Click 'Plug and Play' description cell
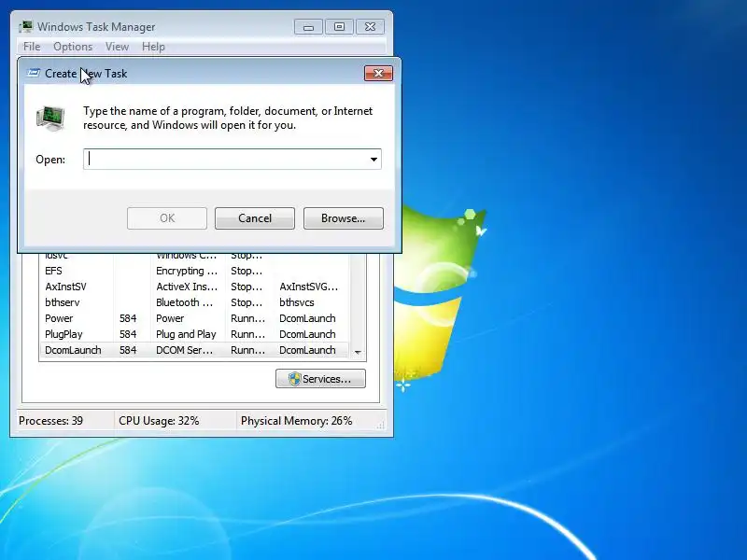The image size is (747, 560). (x=186, y=334)
